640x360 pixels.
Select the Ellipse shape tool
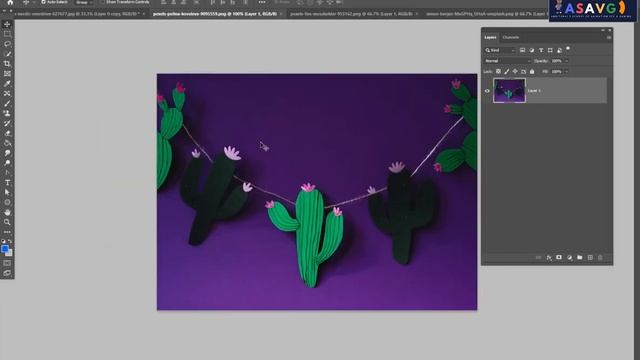[x=7, y=202]
